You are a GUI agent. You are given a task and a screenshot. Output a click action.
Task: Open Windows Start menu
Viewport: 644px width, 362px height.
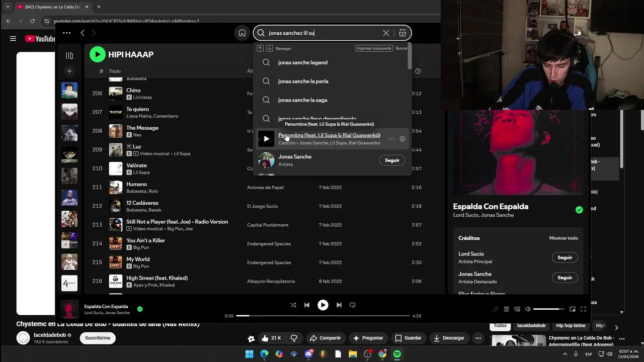(250, 354)
